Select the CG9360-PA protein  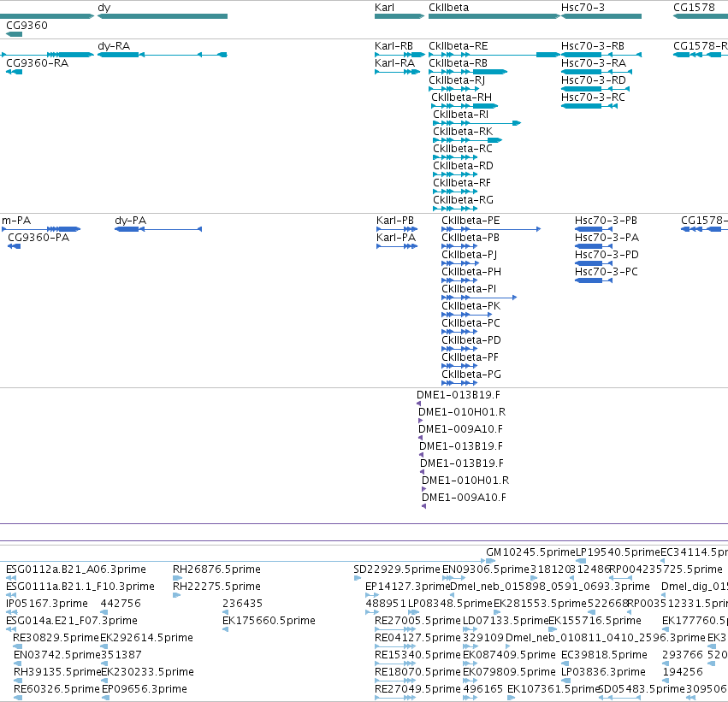pyautogui.click(x=38, y=238)
